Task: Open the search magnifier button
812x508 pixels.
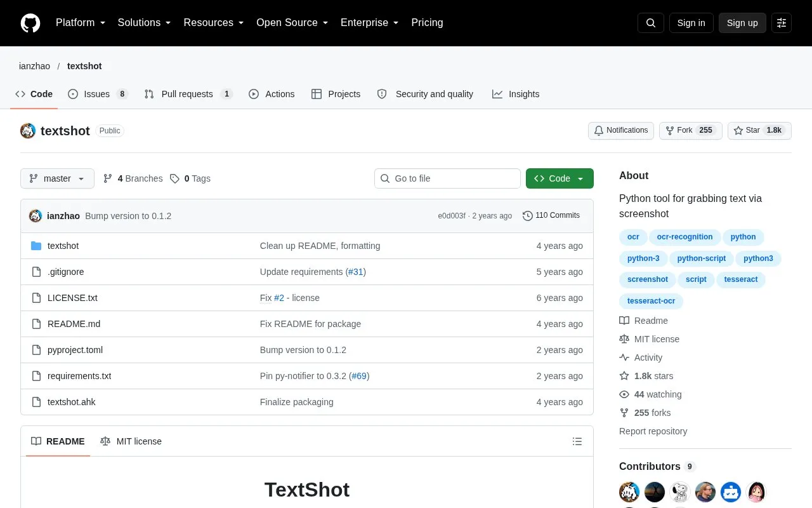Action: click(651, 23)
